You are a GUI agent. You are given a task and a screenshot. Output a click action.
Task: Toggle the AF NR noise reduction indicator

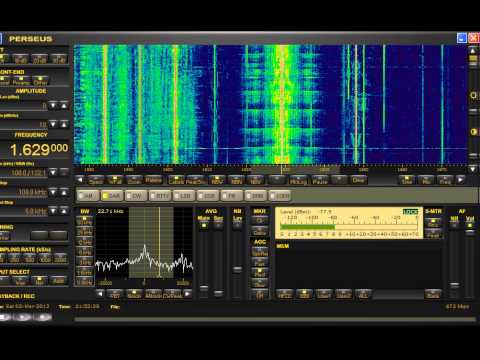click(x=454, y=226)
